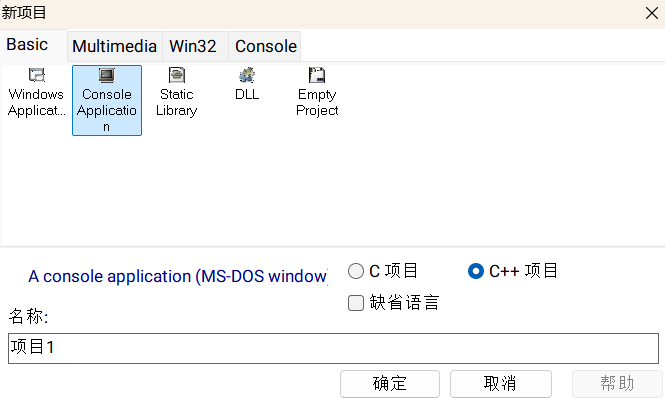Click the 取消 button
Viewport: 665px width, 402px height.
501,384
